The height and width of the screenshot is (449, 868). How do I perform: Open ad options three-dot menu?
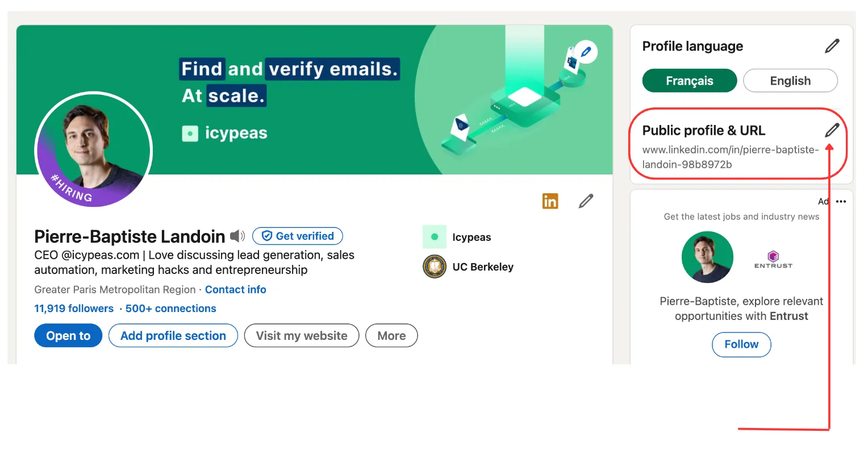[x=841, y=201]
